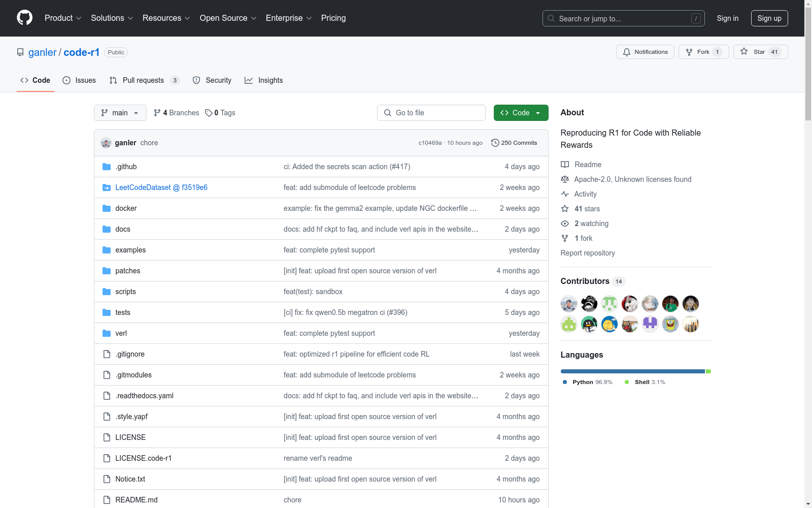Screen dimensions: 812x508
Task: View the 250 Commits history
Action: click(515, 143)
